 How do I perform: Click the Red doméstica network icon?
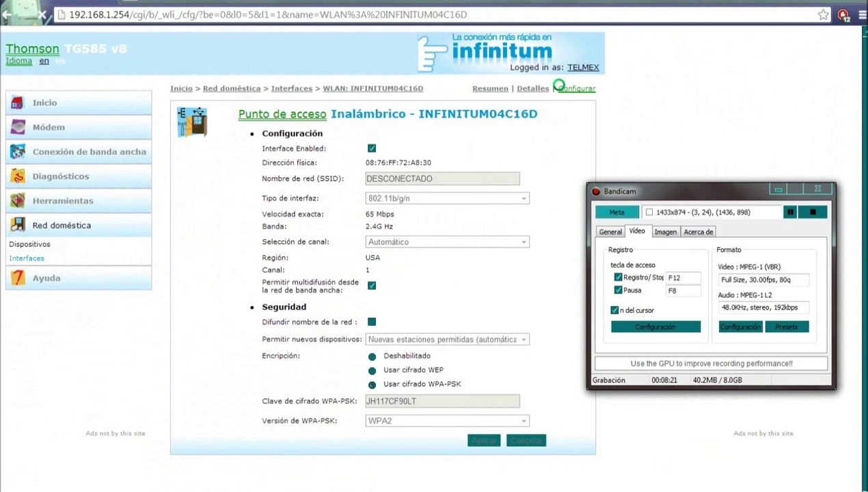click(18, 225)
